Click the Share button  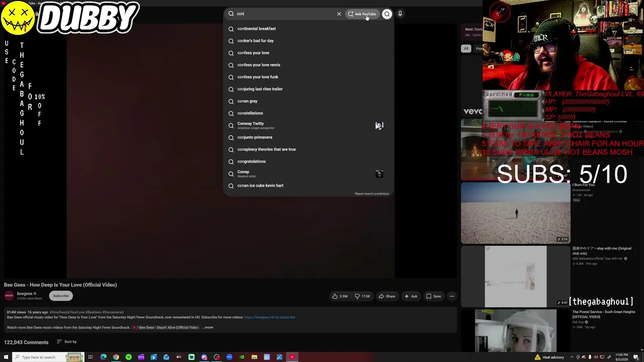tap(387, 296)
